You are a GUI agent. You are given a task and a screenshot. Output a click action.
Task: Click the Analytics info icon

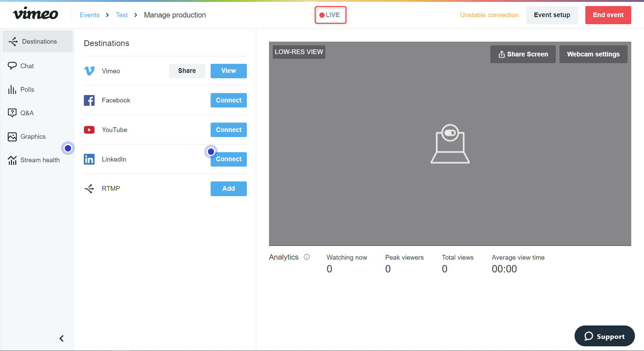tap(307, 257)
